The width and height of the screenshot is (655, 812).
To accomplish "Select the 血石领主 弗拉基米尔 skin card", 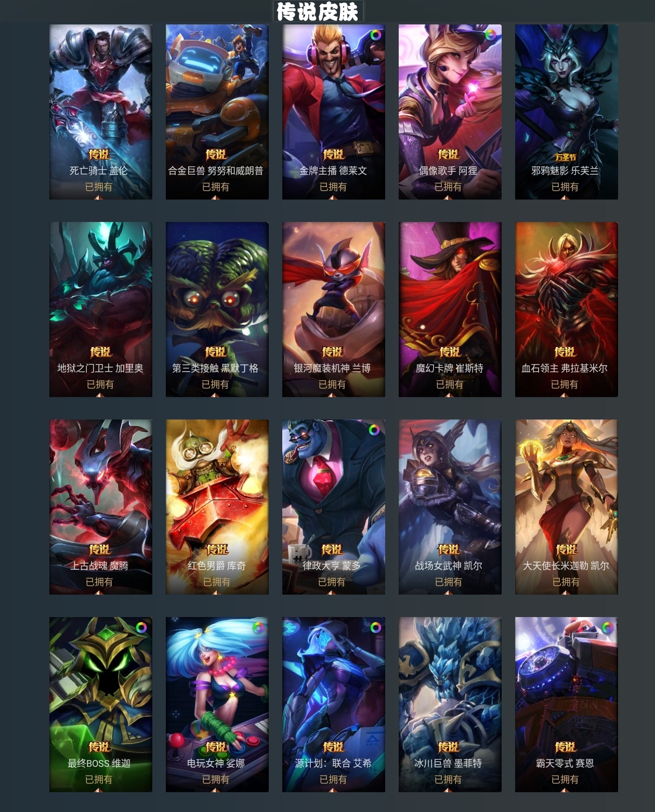I will pos(567,309).
